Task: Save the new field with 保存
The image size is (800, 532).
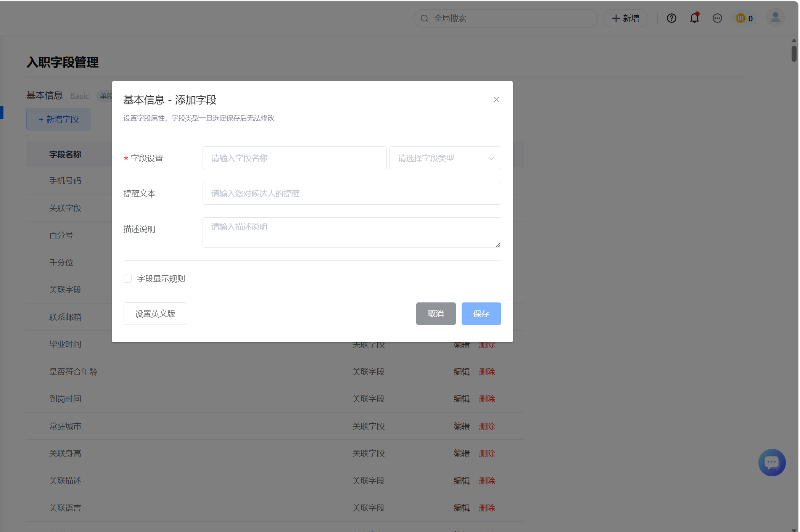Action: click(x=481, y=313)
